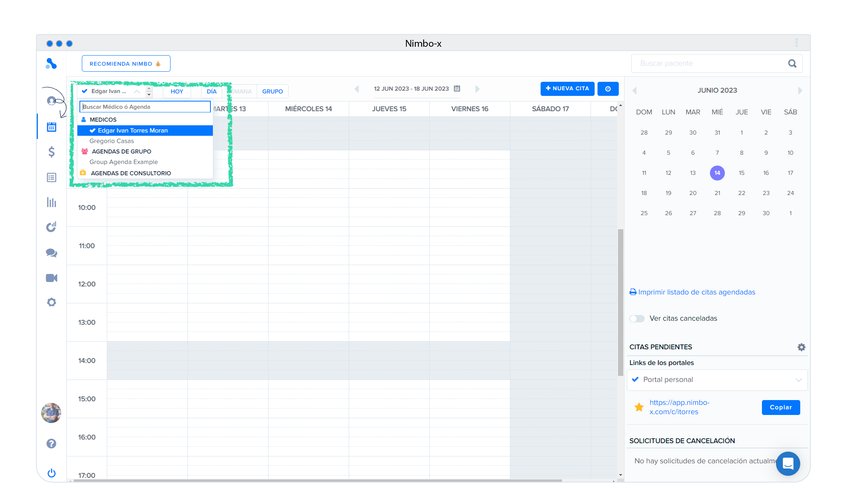Expand the Portal personal dropdown
This screenshot has height=504, width=847.
(x=717, y=380)
